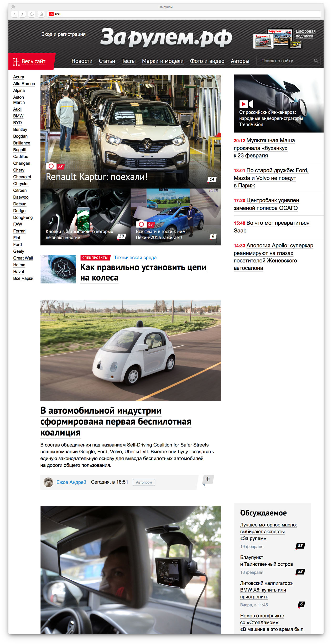Click camera photo icon on Renault Kaptur
332x644 pixels.
(x=51, y=166)
